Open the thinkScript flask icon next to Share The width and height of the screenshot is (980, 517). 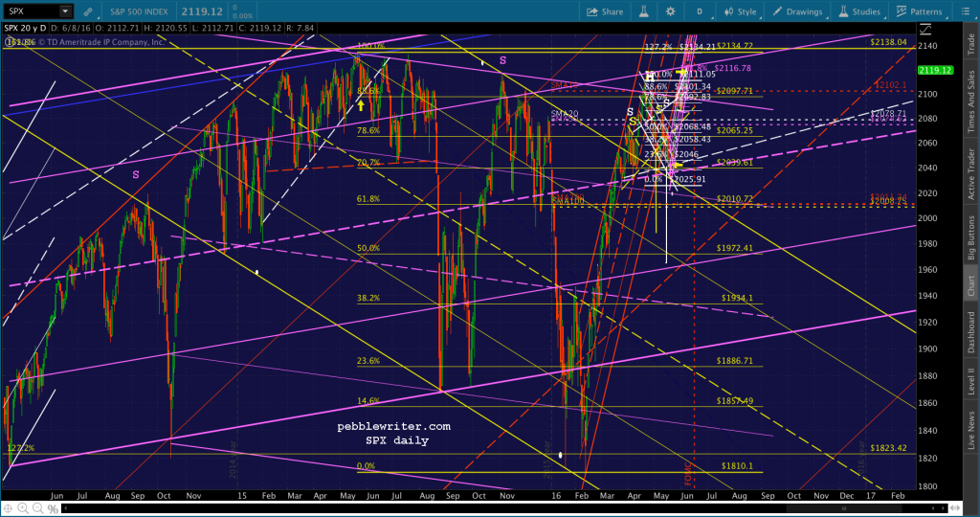coord(643,11)
